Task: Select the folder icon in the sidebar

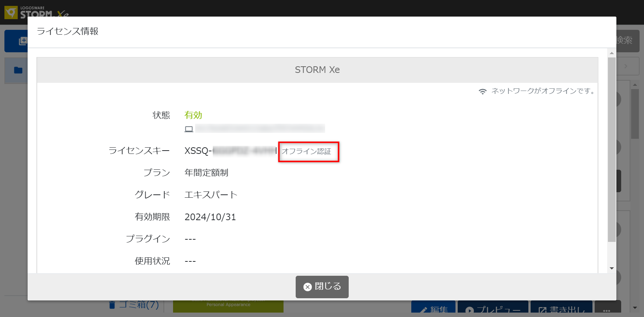Action: pyautogui.click(x=18, y=70)
